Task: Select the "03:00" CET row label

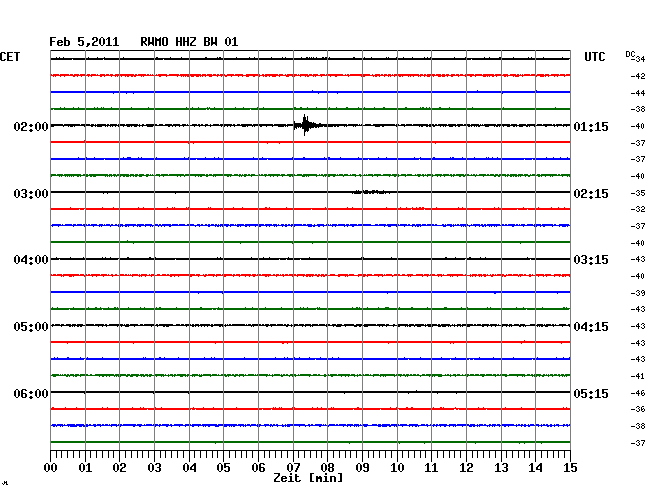Action: [31, 194]
